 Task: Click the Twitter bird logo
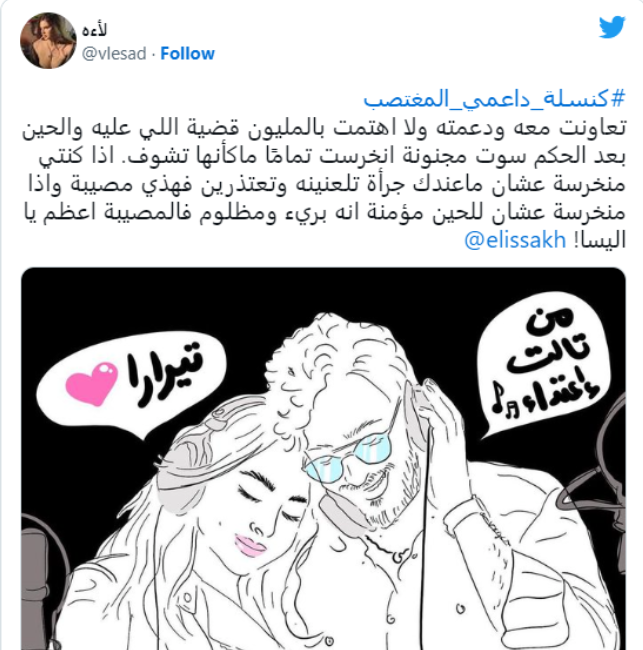612,27
